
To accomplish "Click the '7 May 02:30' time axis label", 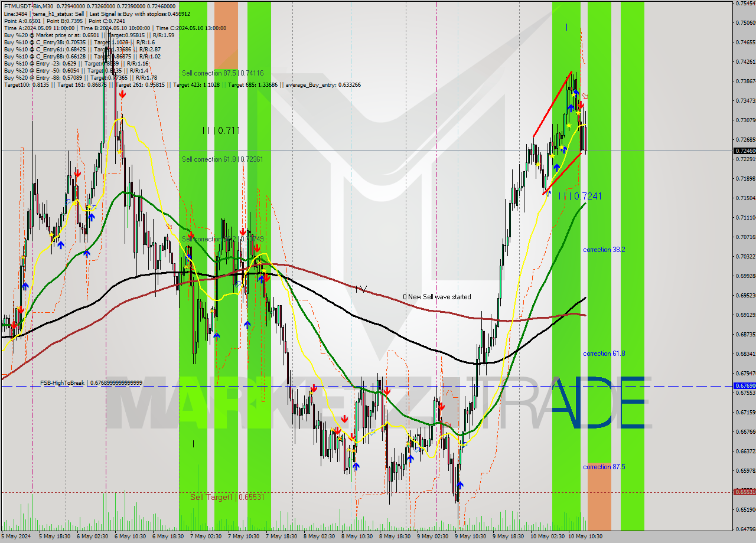I will click(207, 537).
